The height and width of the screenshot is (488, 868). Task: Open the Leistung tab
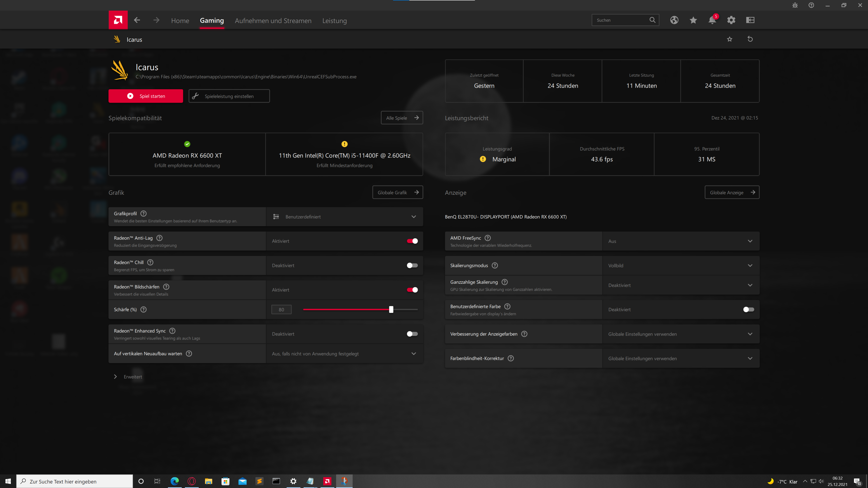(x=334, y=21)
